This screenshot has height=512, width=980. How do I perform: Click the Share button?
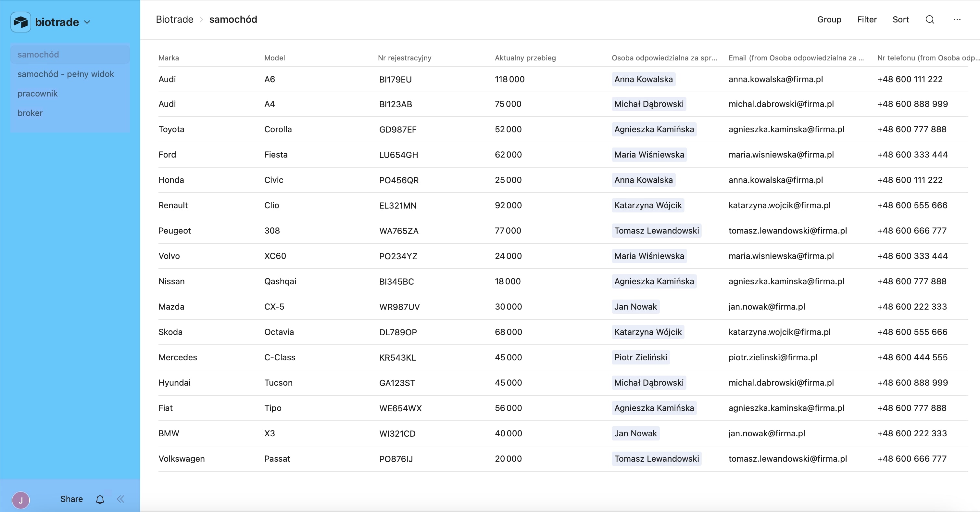tap(71, 499)
